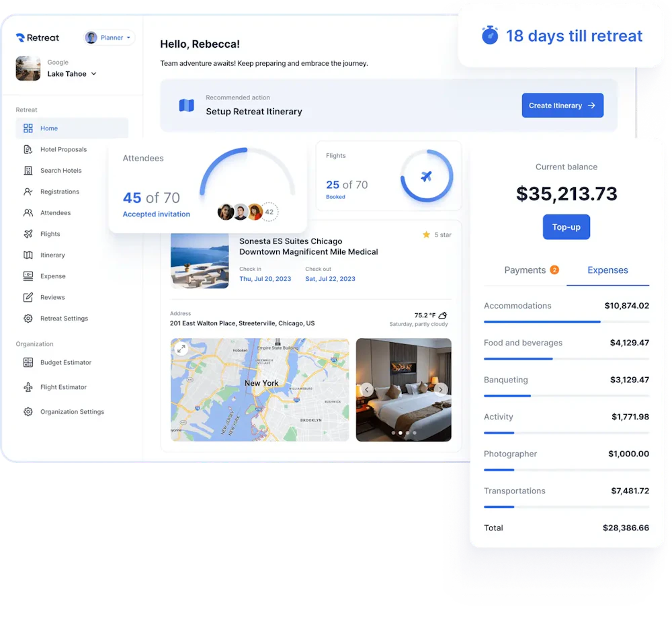Show previous hotel room photo arrow
Screen dimensions: 672x617
point(366,389)
